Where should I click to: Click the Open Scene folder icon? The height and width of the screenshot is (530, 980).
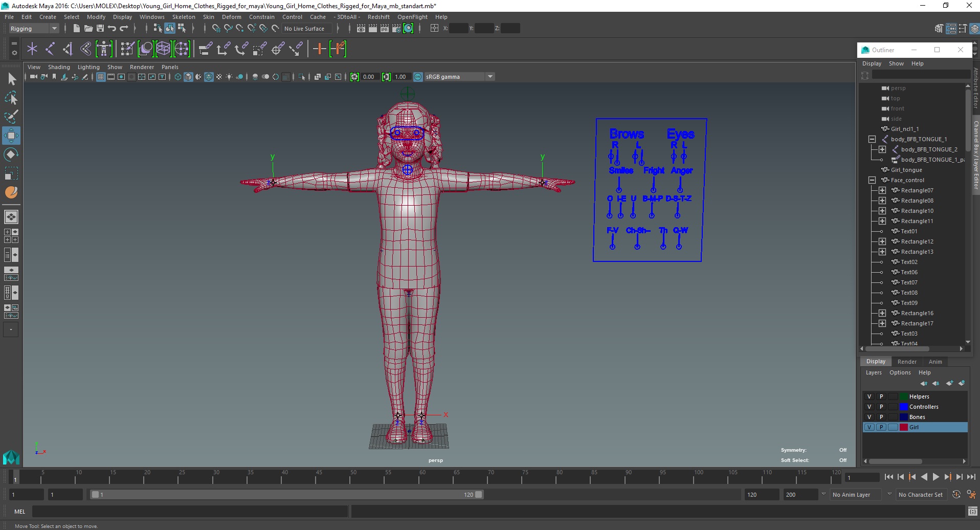pyautogui.click(x=88, y=28)
